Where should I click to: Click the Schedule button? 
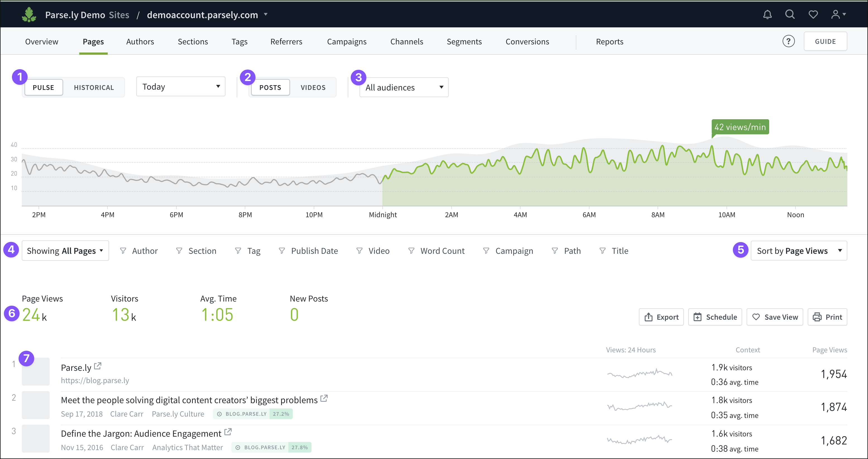(x=715, y=317)
